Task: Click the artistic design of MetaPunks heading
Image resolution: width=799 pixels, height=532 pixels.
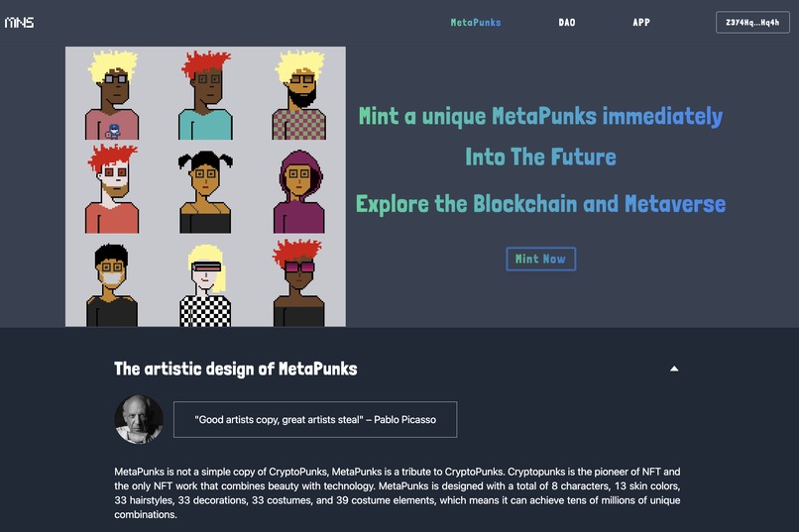Action: 235,369
